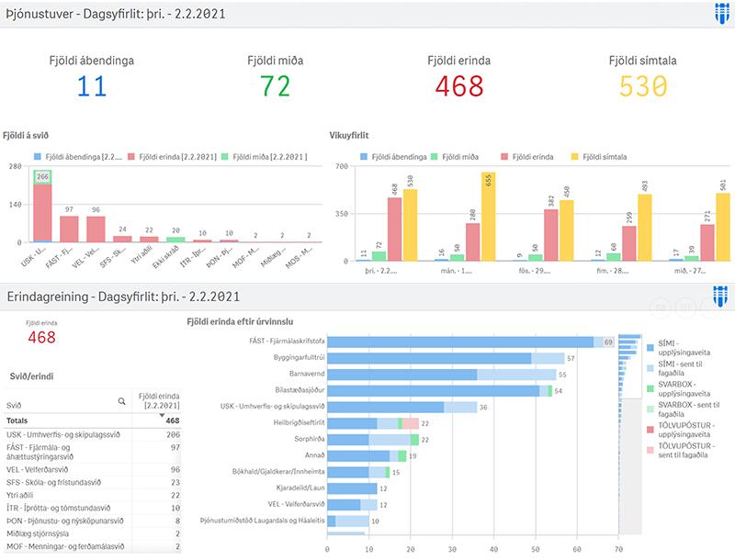Select the USK bar labeled 206 in Fjöldi á svið
Screen dimensions: 735x560
pyautogui.click(x=42, y=206)
